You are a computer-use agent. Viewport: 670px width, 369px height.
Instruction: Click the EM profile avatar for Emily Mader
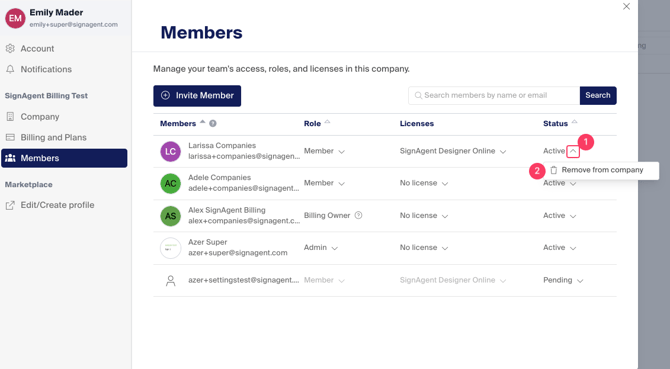(x=15, y=18)
